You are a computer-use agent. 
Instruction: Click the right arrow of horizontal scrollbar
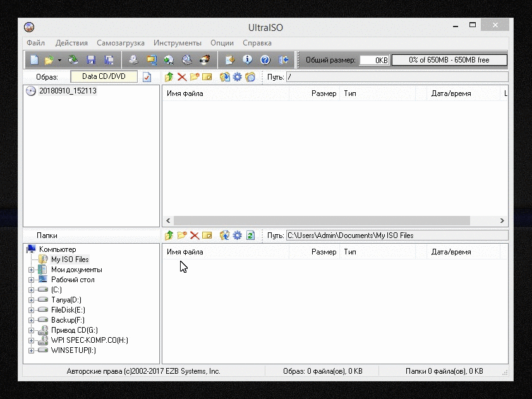[502, 221]
